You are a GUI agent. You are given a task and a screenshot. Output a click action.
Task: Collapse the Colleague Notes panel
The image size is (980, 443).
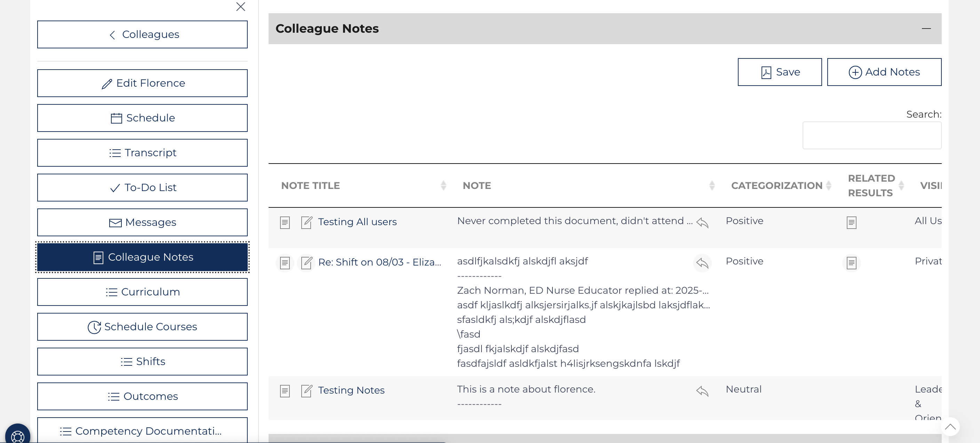pyautogui.click(x=926, y=28)
